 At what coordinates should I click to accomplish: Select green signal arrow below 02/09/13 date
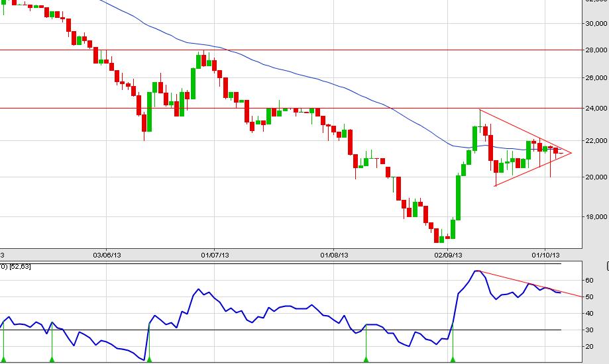[453, 359]
